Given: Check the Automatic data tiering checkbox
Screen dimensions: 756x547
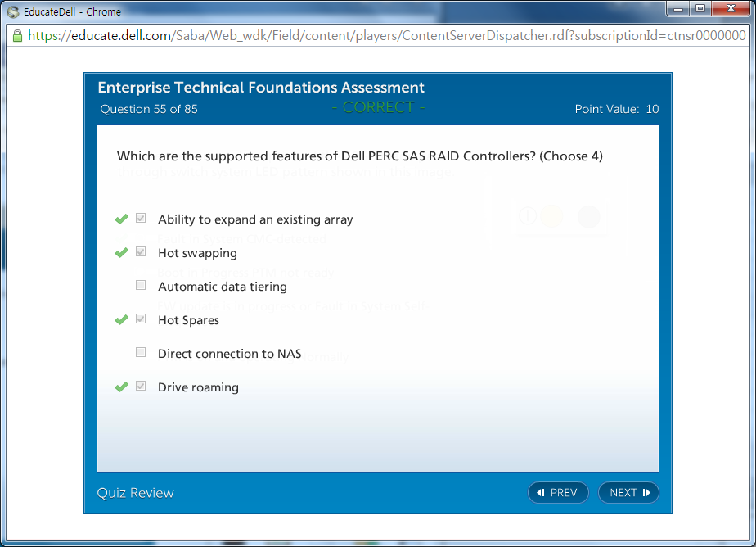Looking at the screenshot, I should pos(141,286).
